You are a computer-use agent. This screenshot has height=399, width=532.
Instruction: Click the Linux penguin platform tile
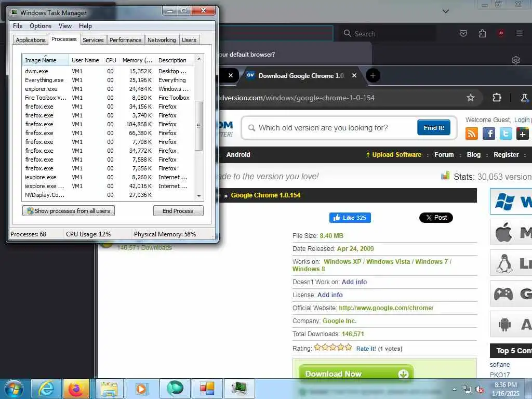tap(511, 262)
